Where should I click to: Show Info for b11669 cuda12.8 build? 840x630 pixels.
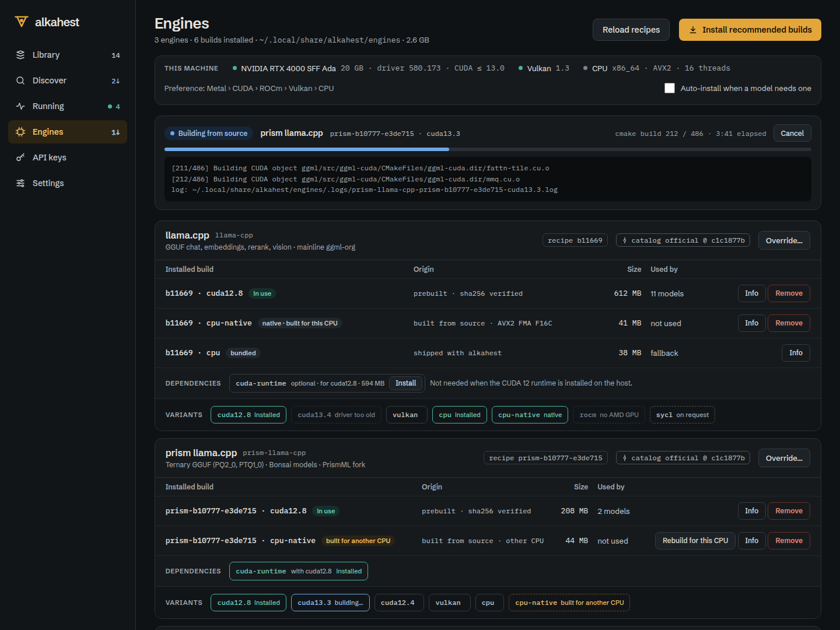(x=751, y=293)
